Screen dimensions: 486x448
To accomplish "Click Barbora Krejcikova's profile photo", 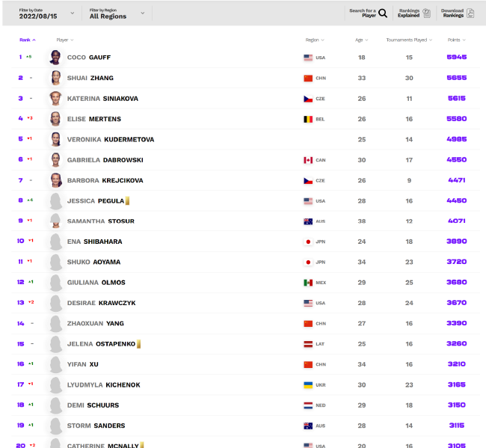I will pyautogui.click(x=56, y=180).
